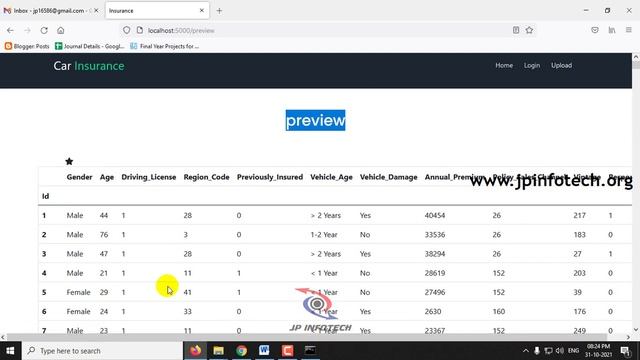Open Blogger Posts bookmark

point(27,46)
